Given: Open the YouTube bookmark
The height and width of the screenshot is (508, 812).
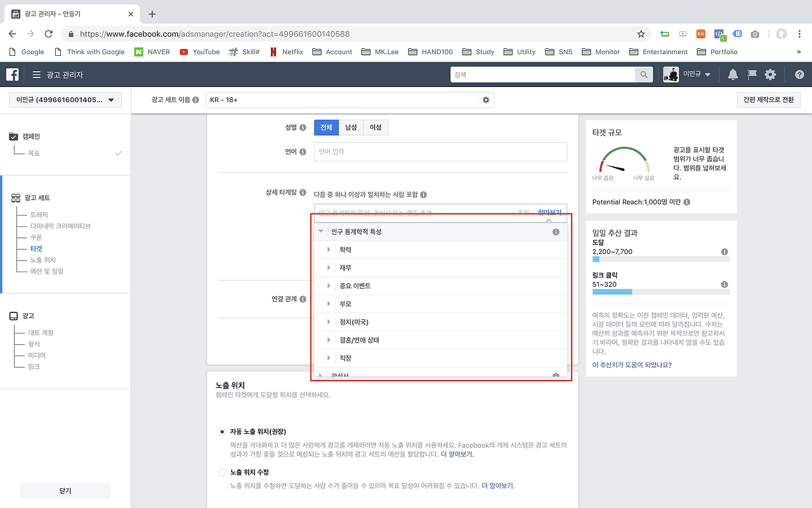Looking at the screenshot, I should (199, 51).
